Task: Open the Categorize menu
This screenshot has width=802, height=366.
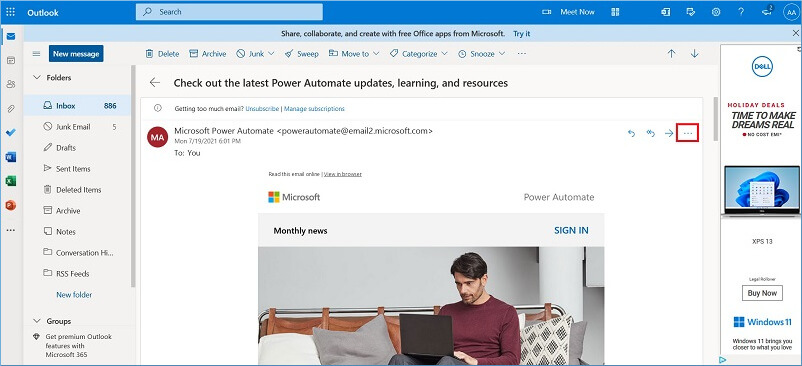Action: pos(418,54)
